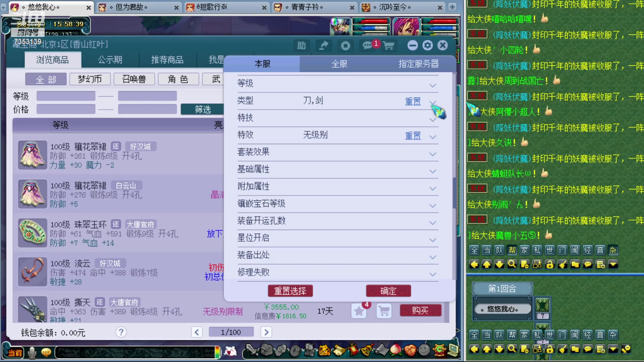The image size is (644, 362).
Task: Click the 确定 confirm button
Action: click(x=388, y=291)
